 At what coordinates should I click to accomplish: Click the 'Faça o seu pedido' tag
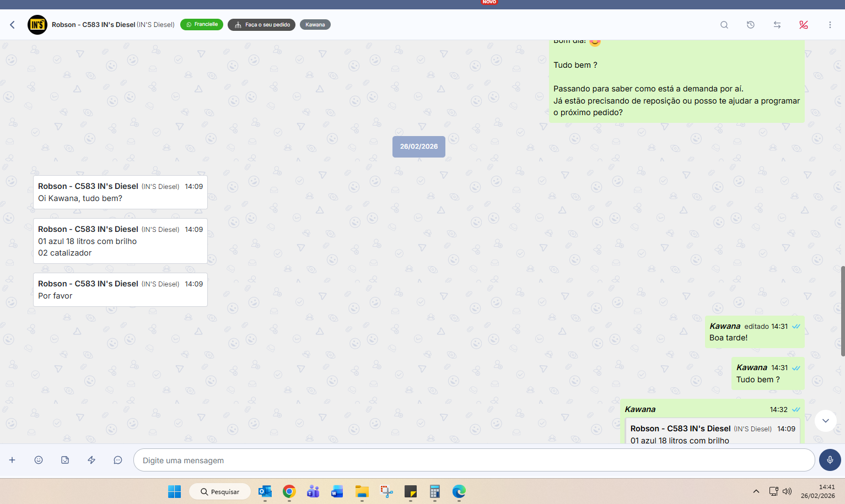(x=262, y=25)
